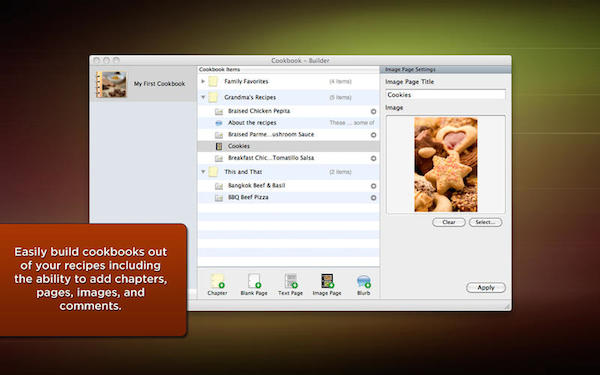Click the My First Cookbook label
This screenshot has height=375, width=600.
159,84
